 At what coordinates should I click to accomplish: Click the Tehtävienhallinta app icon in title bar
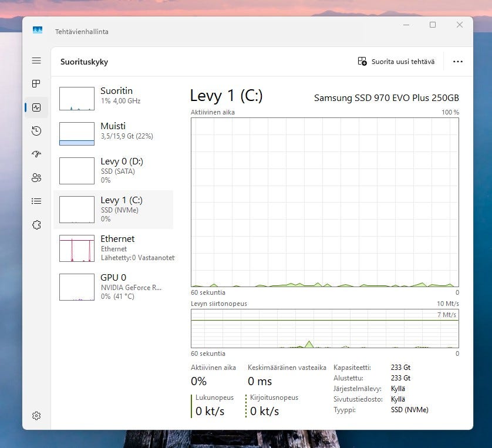38,30
